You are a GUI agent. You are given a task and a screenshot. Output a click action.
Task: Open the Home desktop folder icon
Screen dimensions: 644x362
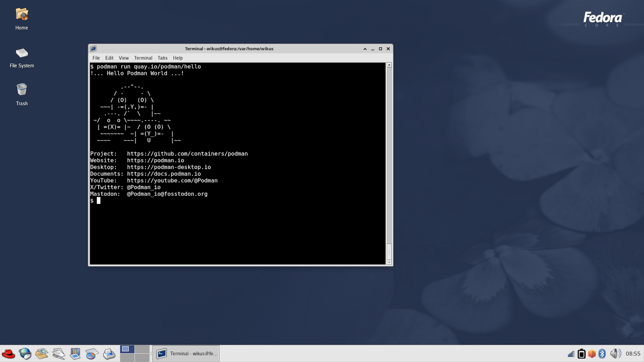point(22,19)
